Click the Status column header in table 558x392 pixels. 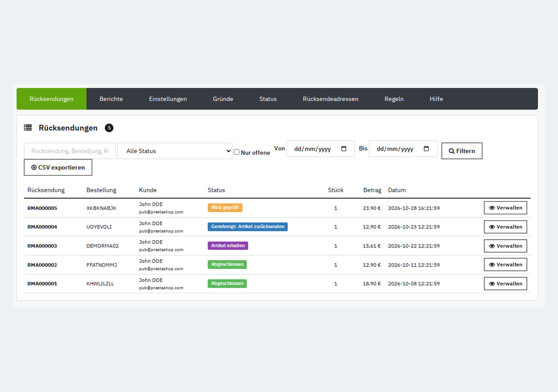(x=216, y=190)
